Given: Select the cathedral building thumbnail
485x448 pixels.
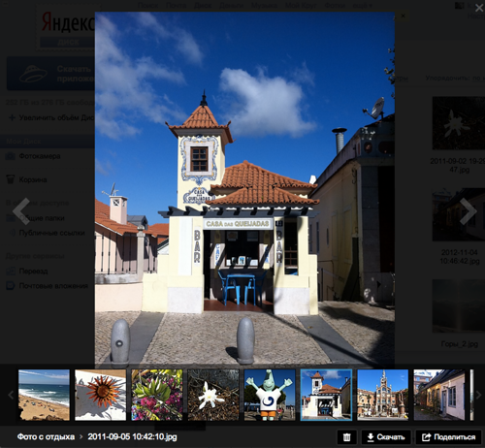Looking at the screenshot, I should pos(383,395).
